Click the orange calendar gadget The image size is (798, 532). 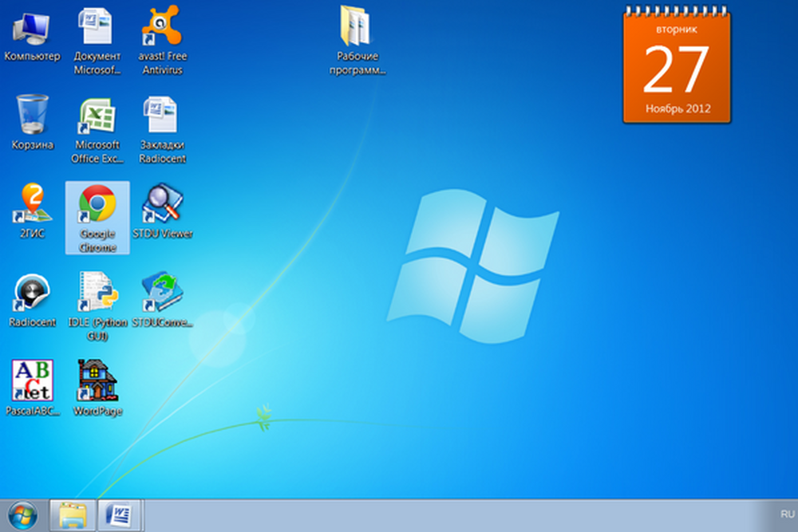tap(677, 65)
